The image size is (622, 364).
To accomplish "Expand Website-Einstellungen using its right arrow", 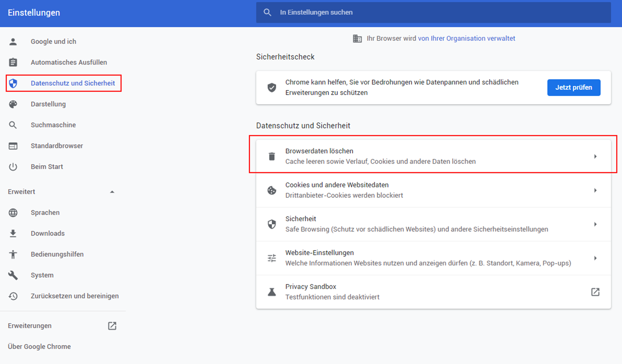I will (x=595, y=258).
